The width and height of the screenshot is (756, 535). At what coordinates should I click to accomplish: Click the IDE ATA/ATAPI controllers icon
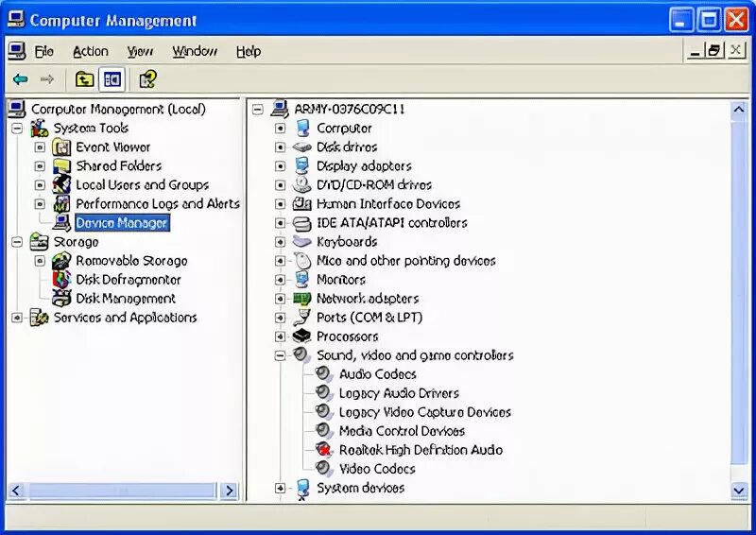[x=301, y=222]
